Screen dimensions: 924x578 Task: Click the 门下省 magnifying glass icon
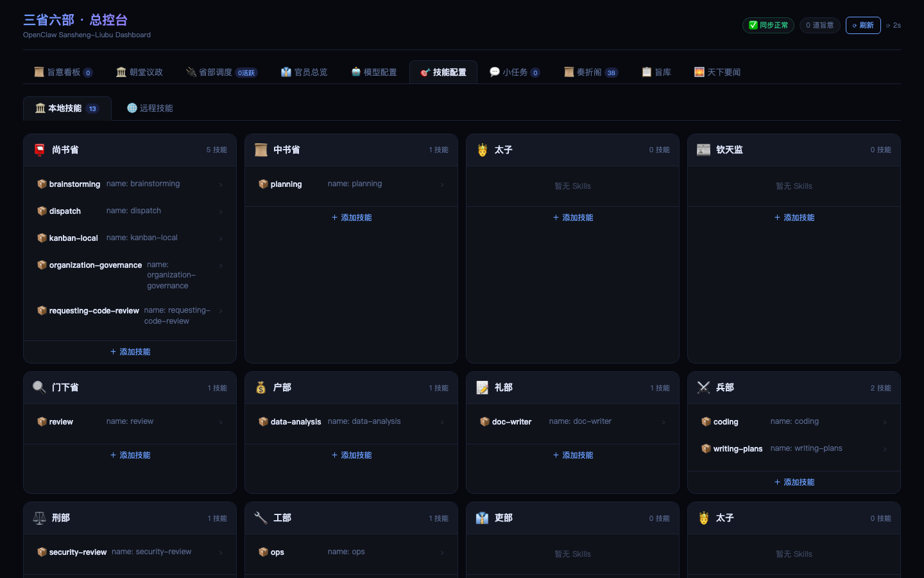click(39, 387)
